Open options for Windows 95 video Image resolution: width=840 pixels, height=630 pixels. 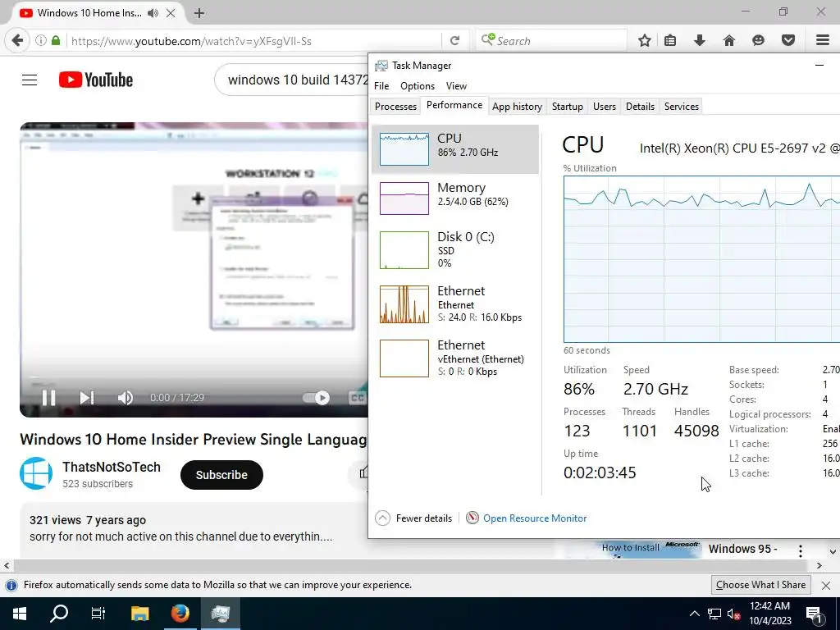tap(801, 550)
